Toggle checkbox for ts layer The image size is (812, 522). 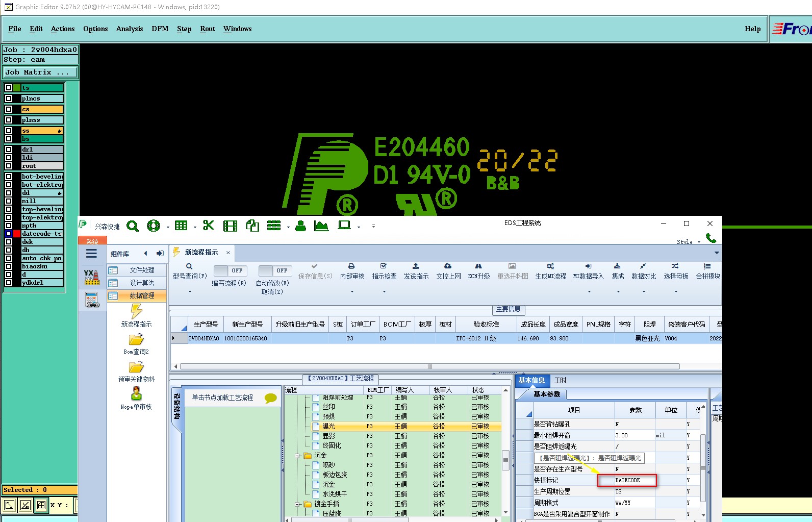[x=9, y=88]
